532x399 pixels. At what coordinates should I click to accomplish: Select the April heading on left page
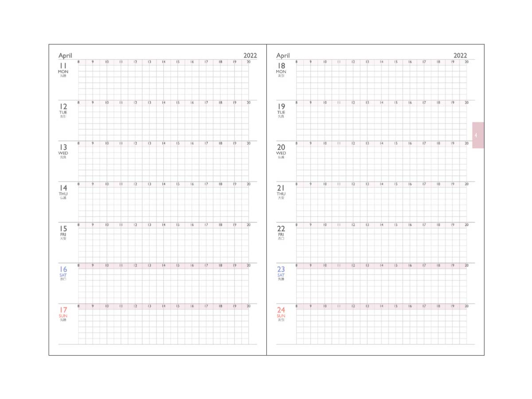[x=65, y=56]
